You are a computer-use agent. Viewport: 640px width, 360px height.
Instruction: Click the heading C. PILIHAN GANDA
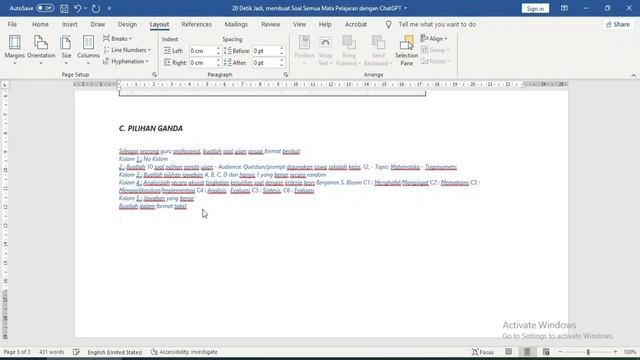(x=151, y=129)
